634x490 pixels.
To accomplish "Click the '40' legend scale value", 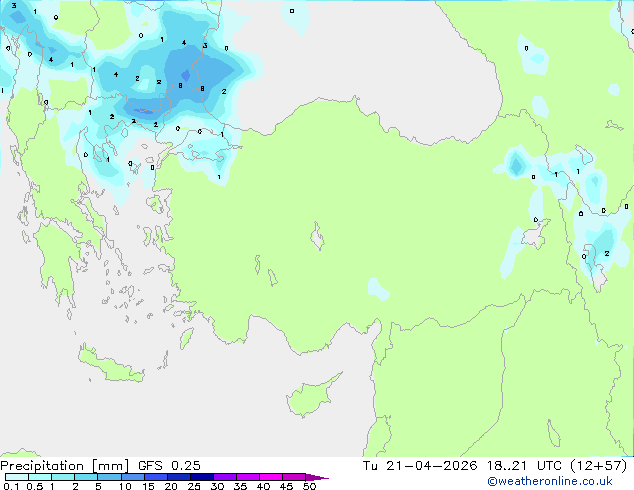I will click(263, 486).
